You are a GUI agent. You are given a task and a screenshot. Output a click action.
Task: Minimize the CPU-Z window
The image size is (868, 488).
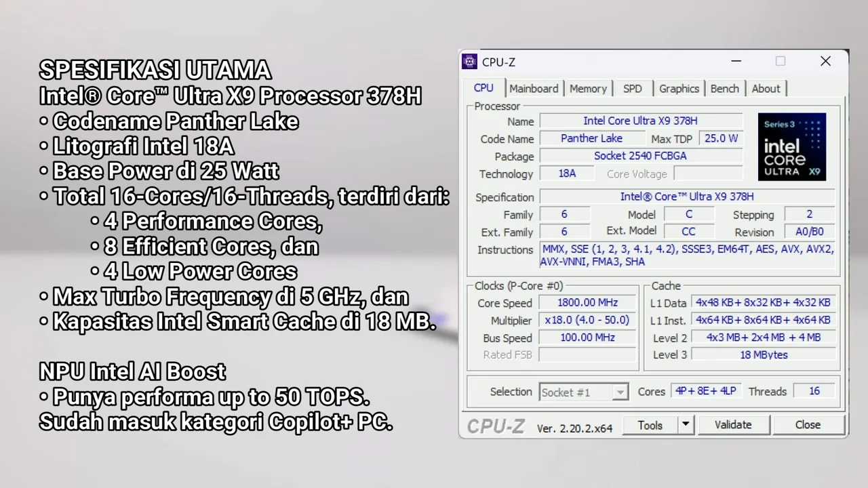coord(736,62)
